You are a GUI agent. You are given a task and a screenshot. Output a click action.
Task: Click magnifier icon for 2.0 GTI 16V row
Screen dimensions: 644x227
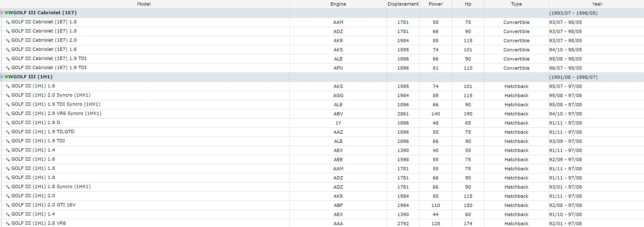coord(8,205)
